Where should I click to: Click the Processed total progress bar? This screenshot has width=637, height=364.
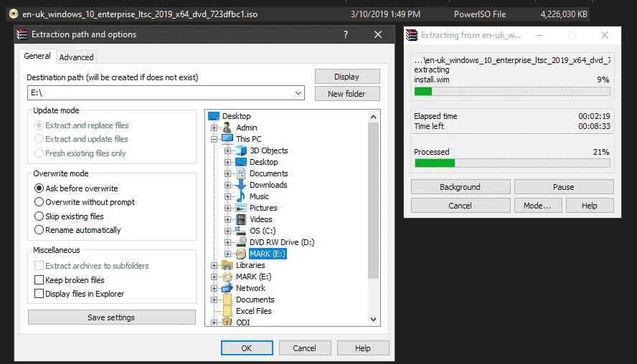tap(512, 163)
